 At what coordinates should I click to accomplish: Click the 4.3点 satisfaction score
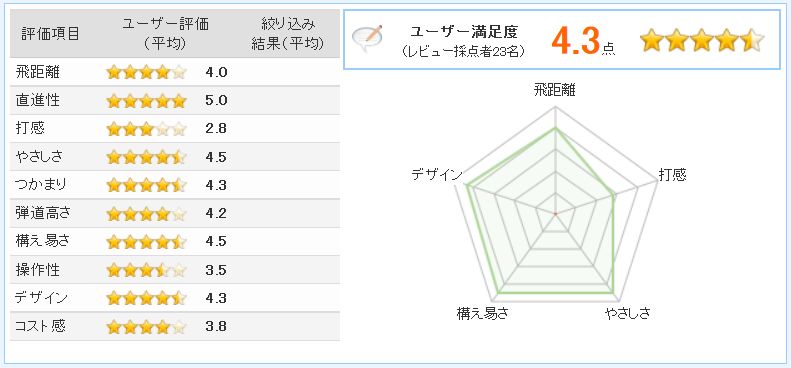tap(583, 40)
